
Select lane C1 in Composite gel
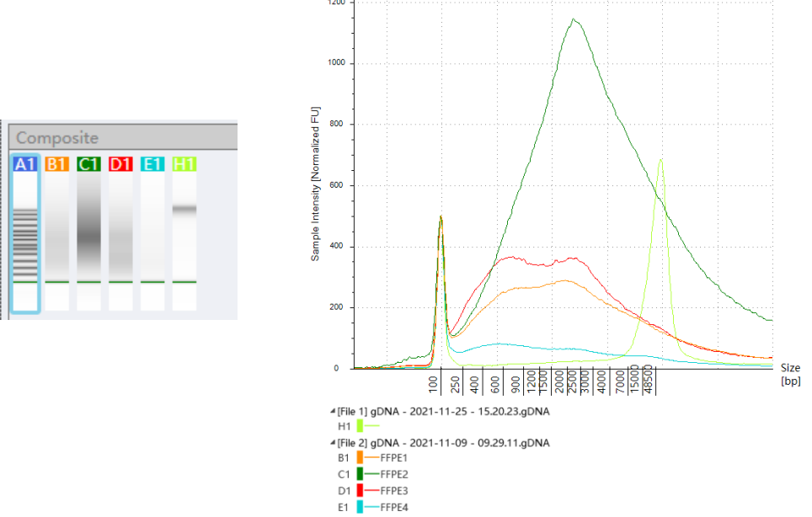(x=88, y=234)
